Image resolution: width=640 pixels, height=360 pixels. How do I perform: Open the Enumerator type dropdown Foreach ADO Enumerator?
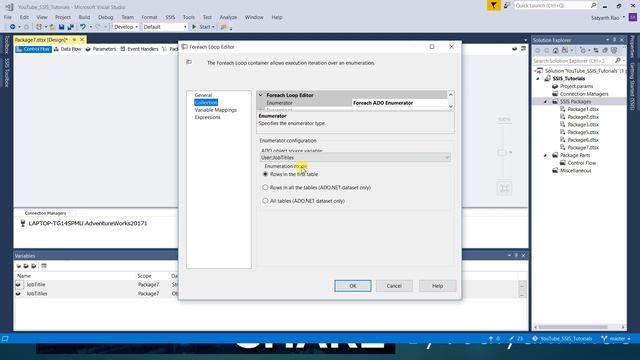pyautogui.click(x=400, y=103)
